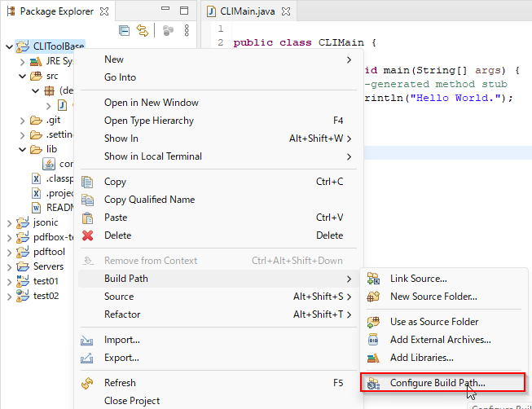Choose Use as Source Folder
532x409 pixels.
click(x=444, y=322)
